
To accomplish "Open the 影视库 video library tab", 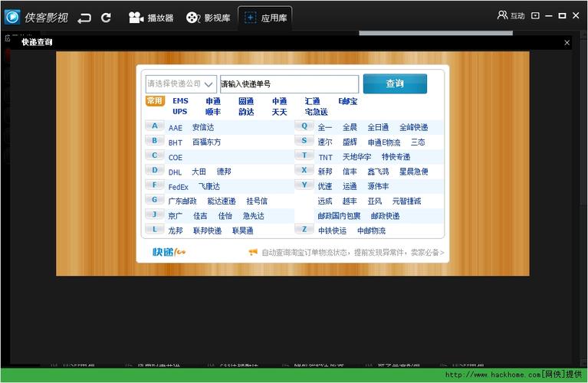I will 209,18.
